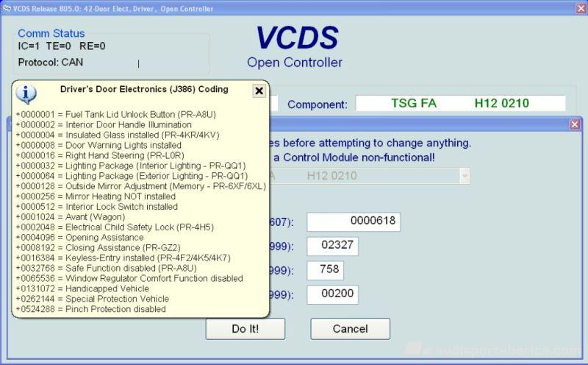Click the Open Controller heading
588x365 pixels.
pyautogui.click(x=295, y=63)
